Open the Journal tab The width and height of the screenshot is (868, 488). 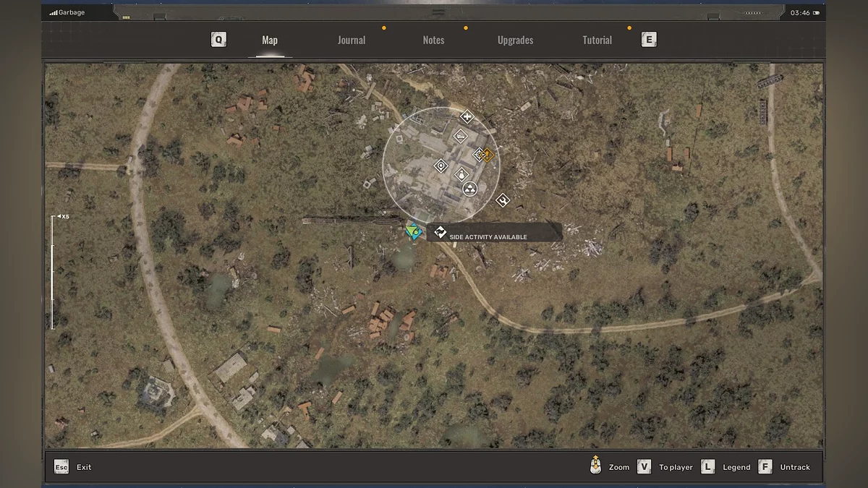tap(352, 40)
